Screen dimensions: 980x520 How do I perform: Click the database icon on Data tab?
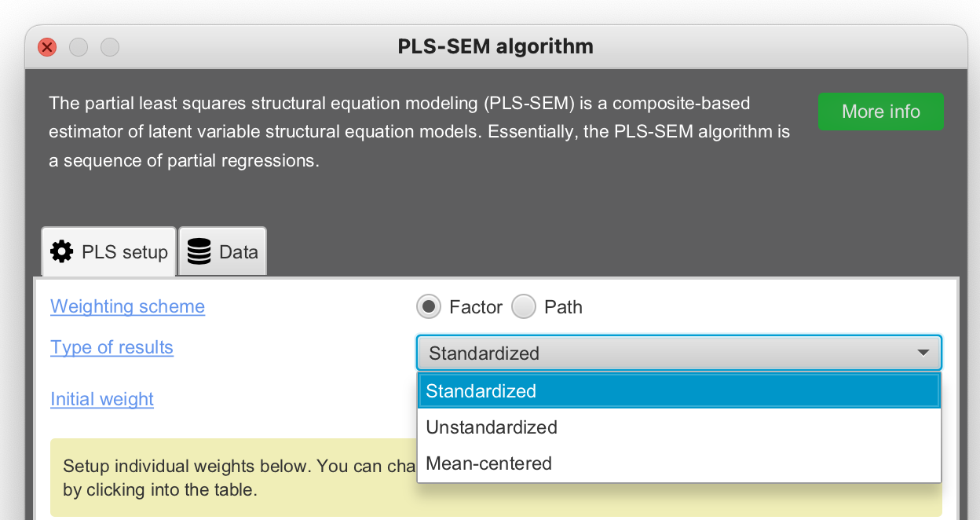point(199,251)
